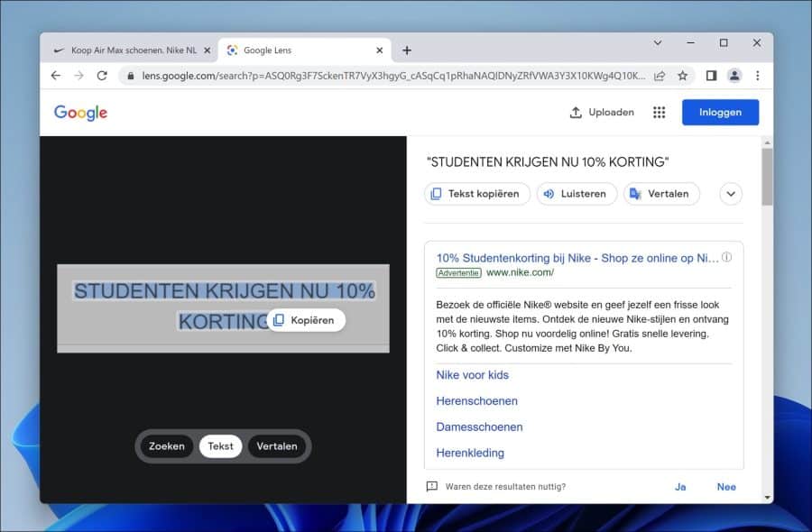Click the ad info icon
The height and width of the screenshot is (532, 812).
726,257
